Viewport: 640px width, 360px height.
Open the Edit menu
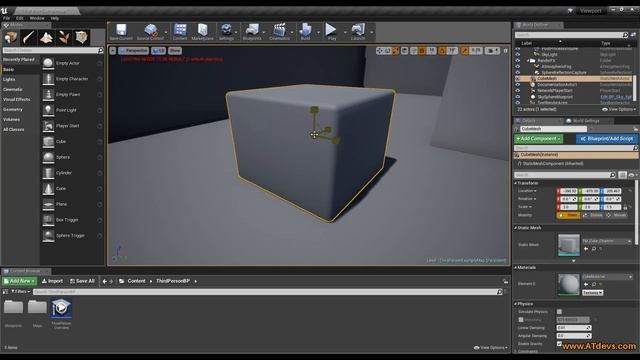click(x=20, y=18)
